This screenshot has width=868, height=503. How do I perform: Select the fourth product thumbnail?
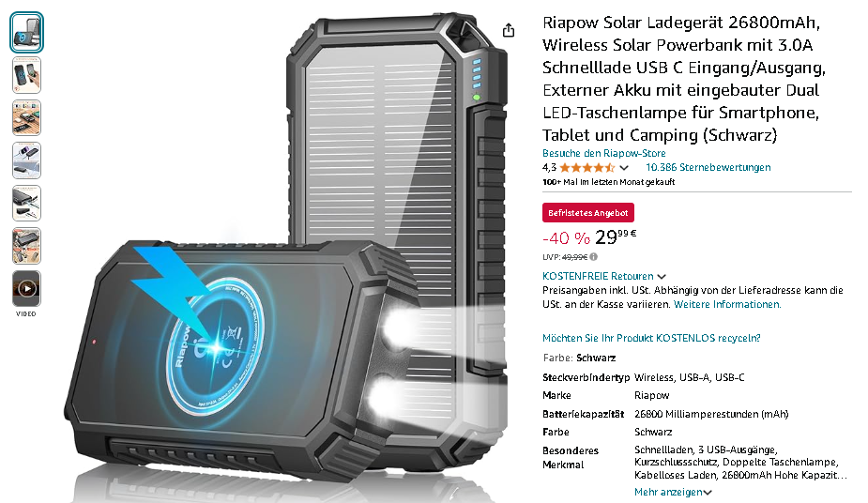26,160
